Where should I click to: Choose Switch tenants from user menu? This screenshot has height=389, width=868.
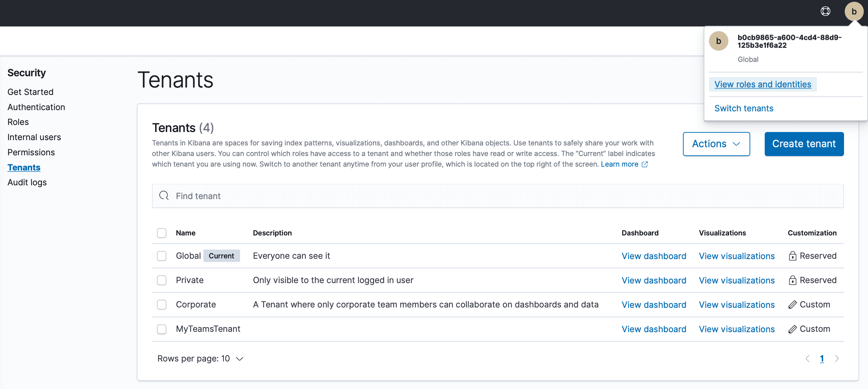[x=744, y=108]
